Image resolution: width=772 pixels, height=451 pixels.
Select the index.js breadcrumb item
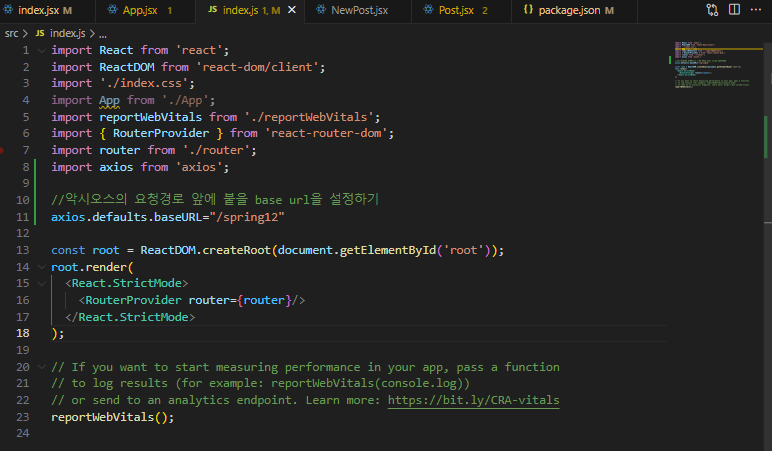pos(67,33)
